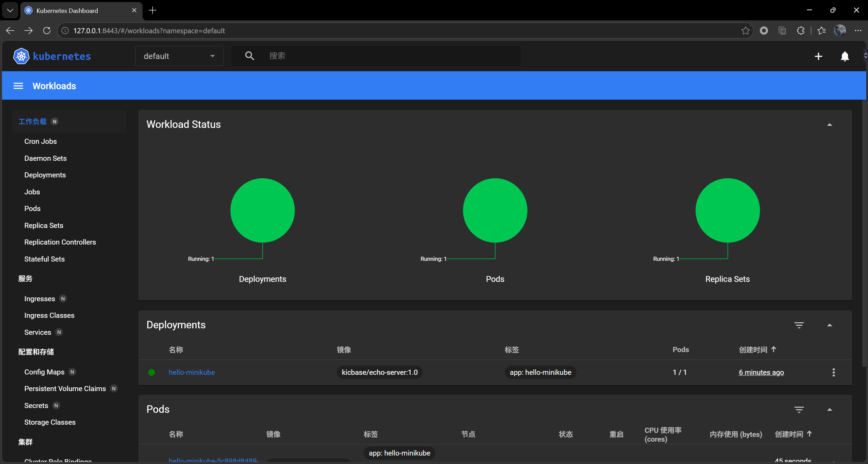This screenshot has height=464, width=868.
Task: Select the Kubernetes Dashboard browser tab
Action: tap(81, 11)
